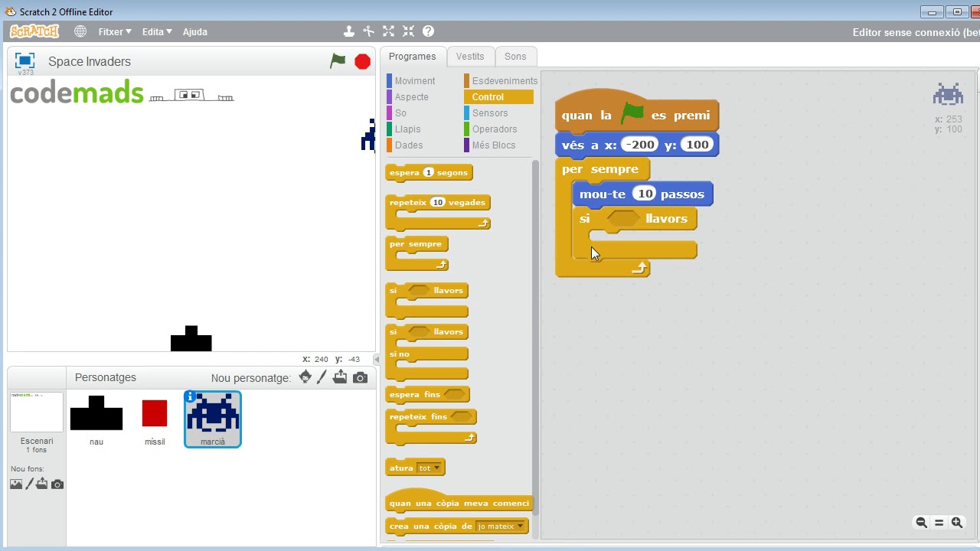This screenshot has width=980, height=551.
Task: Switch to the Sons tab
Action: point(515,57)
